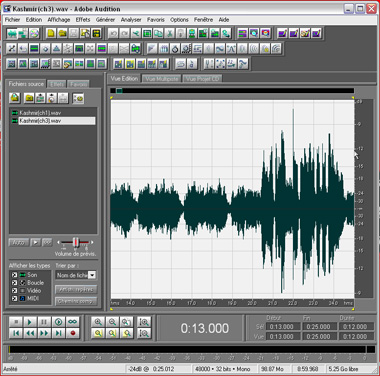
Task: Open the Analyser menu
Action: tap(131, 20)
